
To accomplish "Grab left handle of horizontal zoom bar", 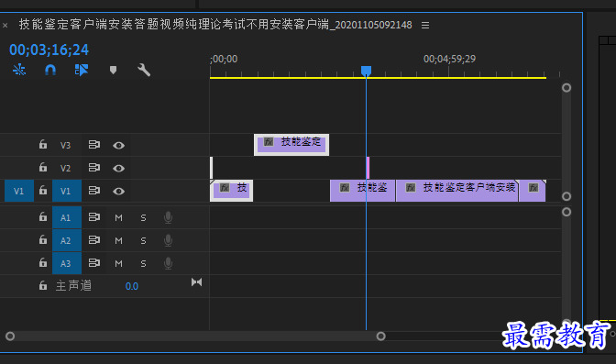I will pyautogui.click(x=10, y=336).
